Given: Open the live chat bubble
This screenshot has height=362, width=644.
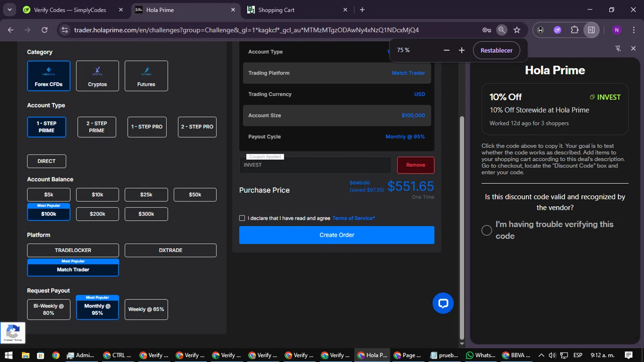Looking at the screenshot, I should (x=443, y=303).
